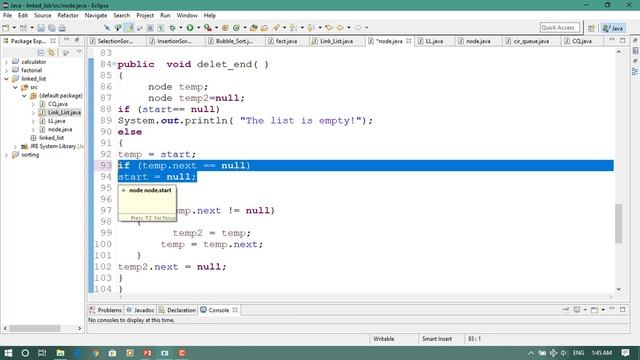Viewport: 640px width, 360px height.
Task: Open the dropdown arrow next to Run
Action: click(x=198, y=28)
